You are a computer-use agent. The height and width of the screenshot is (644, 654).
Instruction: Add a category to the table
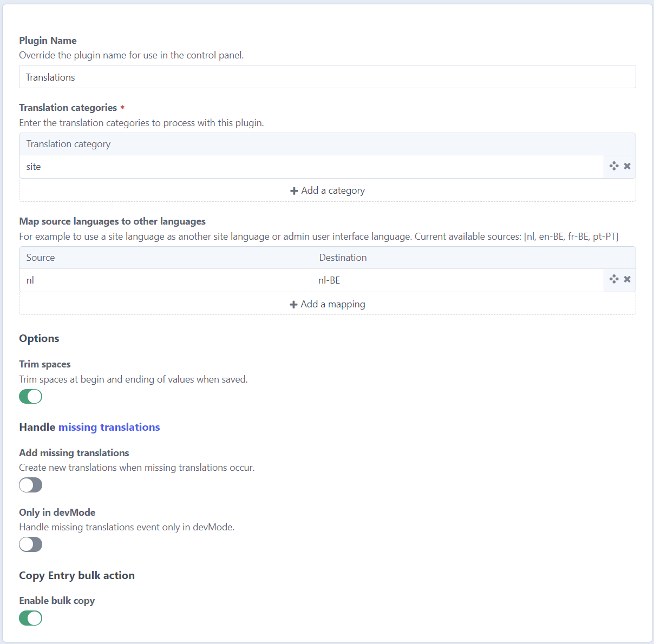[327, 190]
